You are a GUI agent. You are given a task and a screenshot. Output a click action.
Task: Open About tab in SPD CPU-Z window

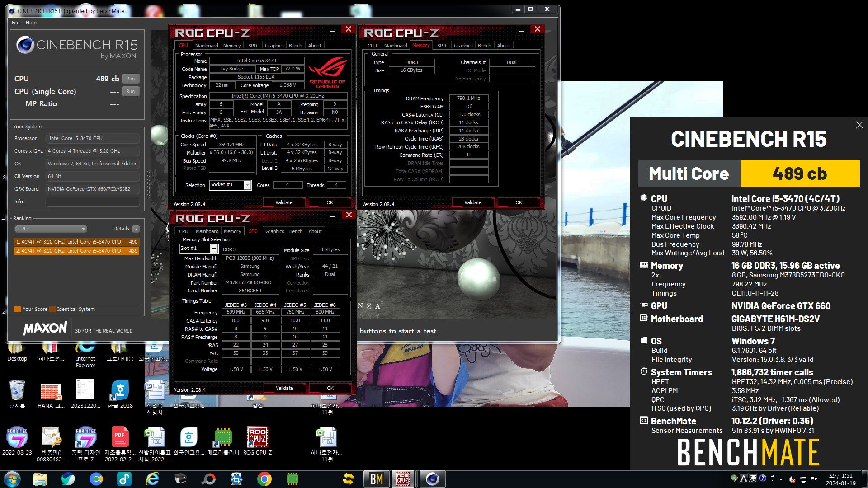pos(315,231)
